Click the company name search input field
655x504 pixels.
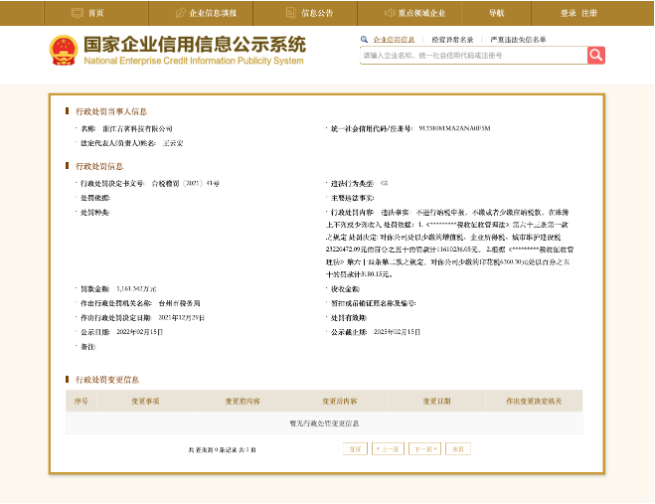point(474,55)
